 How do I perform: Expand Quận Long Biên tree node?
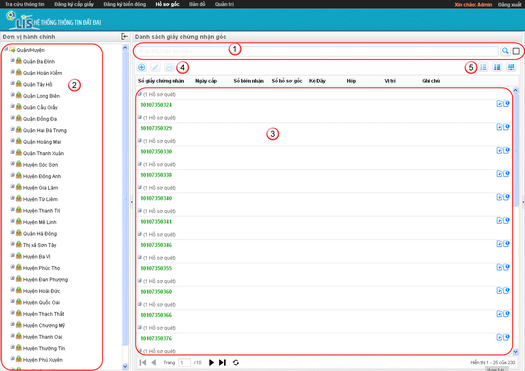pos(12,95)
